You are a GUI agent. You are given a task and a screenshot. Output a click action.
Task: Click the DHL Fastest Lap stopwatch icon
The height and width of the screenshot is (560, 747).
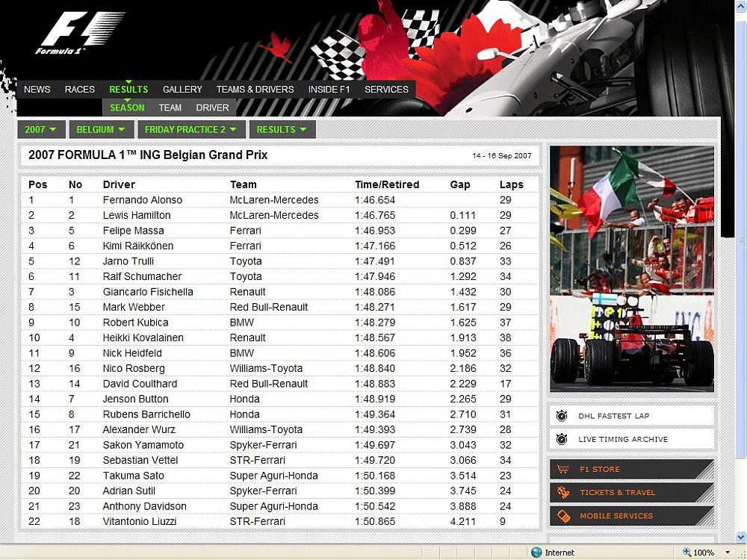[x=562, y=416]
